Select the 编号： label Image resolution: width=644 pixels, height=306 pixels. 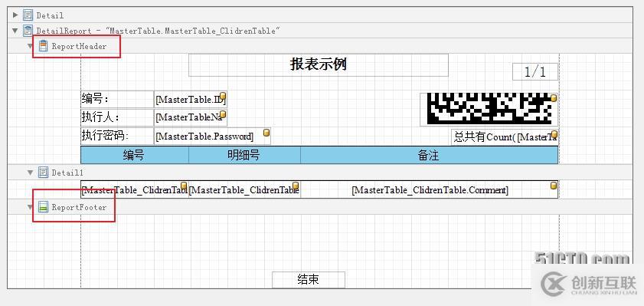117,99
